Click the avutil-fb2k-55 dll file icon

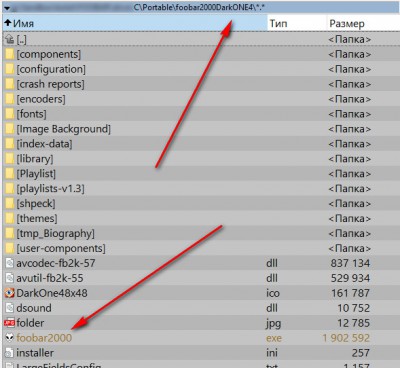pyautogui.click(x=10, y=278)
